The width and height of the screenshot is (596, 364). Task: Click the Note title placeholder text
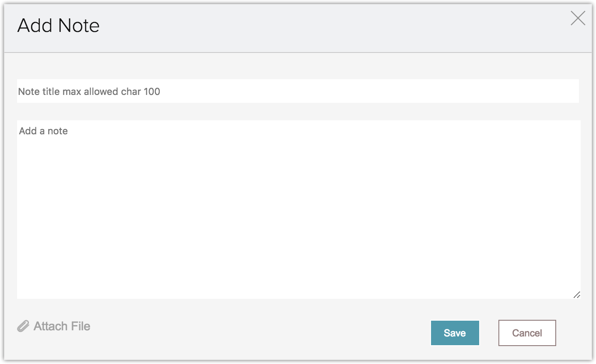tap(89, 92)
